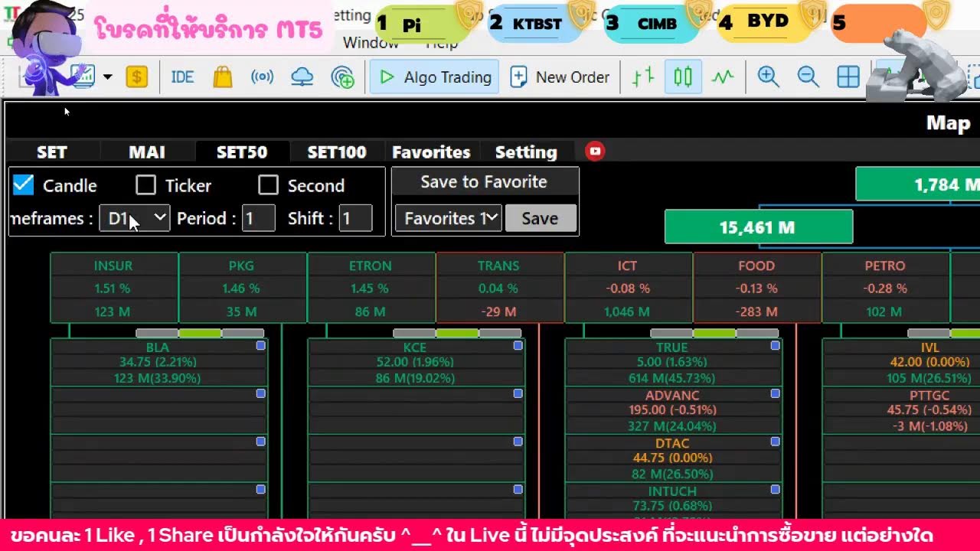Click the blue square on the ADVANC card
Screen dimensions: 980x551
click(776, 393)
